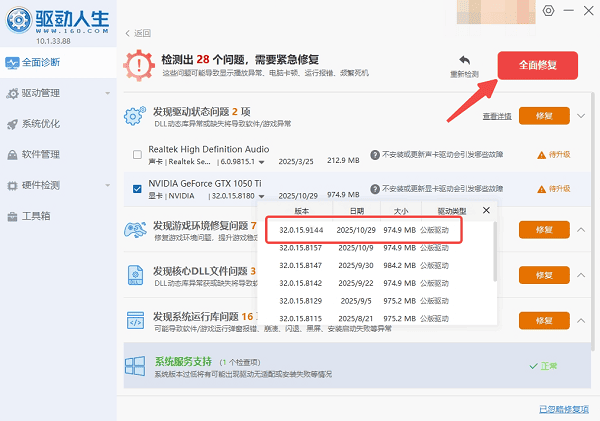Click 修复 for system runtime library issues
Viewport: 600px width, 421px height.
pos(544,320)
